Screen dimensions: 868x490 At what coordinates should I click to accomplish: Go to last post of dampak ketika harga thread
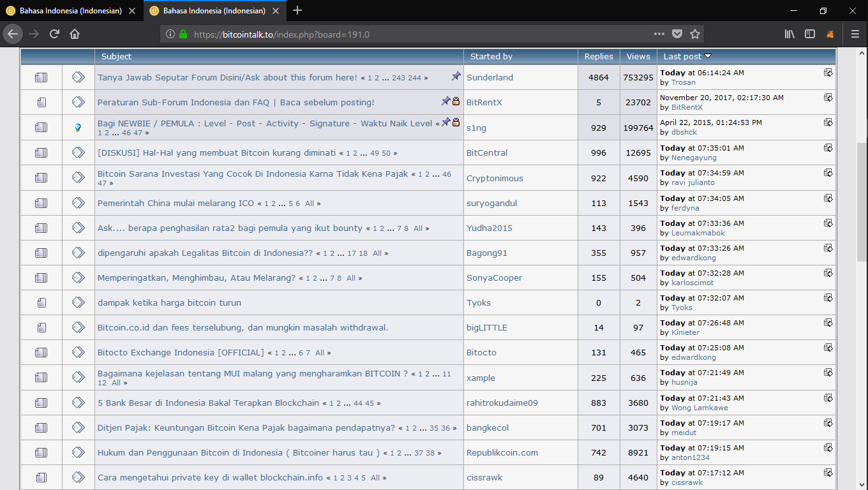point(828,297)
